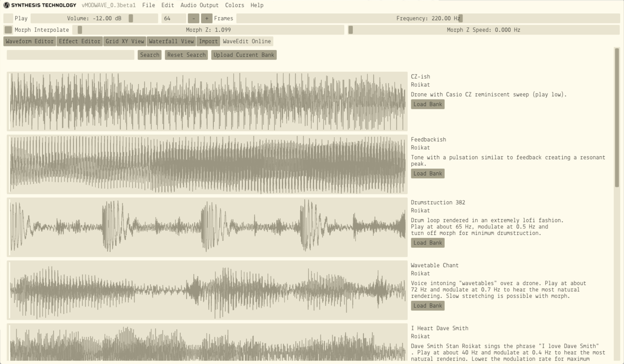Click the 'Frames' label
The image size is (624, 364).
224,18
